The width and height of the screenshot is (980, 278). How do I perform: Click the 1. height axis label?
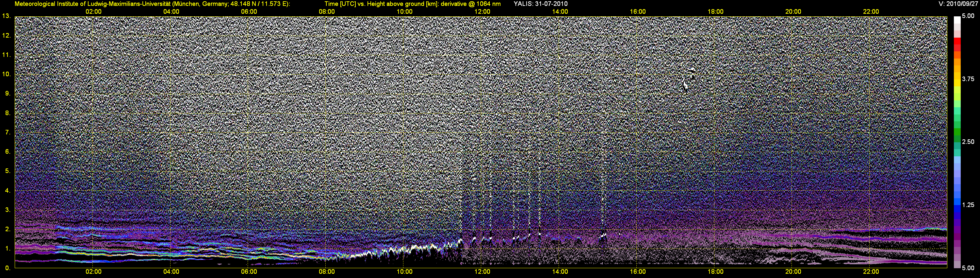click(x=8, y=248)
